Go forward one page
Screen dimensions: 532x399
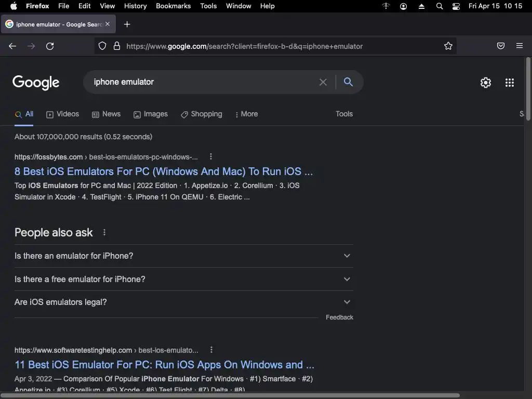pyautogui.click(x=31, y=46)
